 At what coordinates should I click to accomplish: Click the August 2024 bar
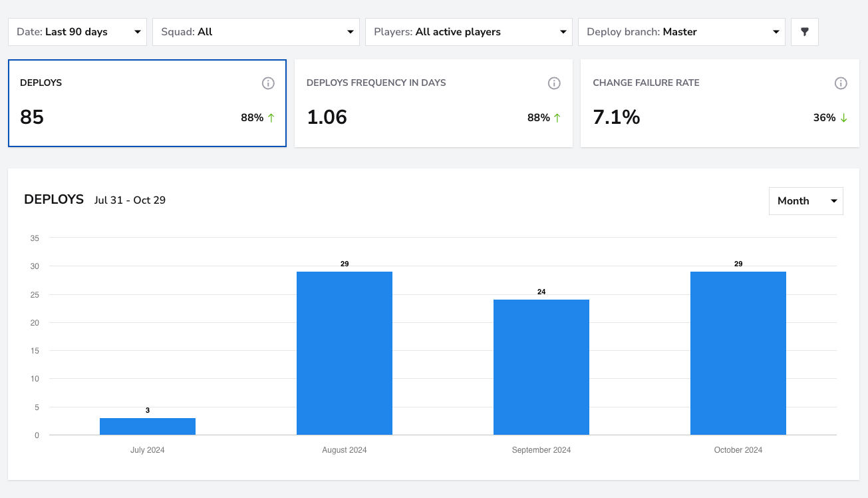click(345, 353)
